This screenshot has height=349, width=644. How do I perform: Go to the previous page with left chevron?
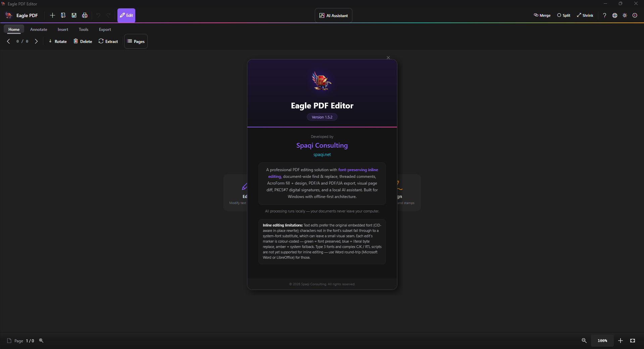pyautogui.click(x=8, y=41)
